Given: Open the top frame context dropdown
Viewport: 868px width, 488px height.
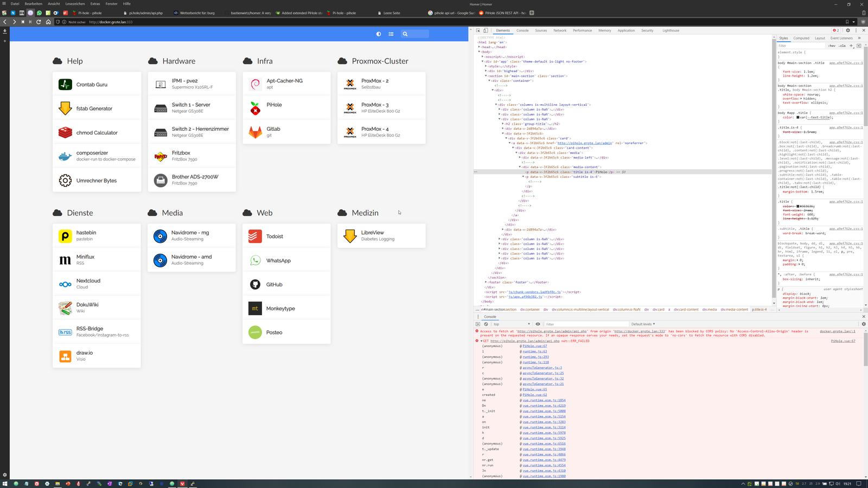Looking at the screenshot, I should click(513, 324).
